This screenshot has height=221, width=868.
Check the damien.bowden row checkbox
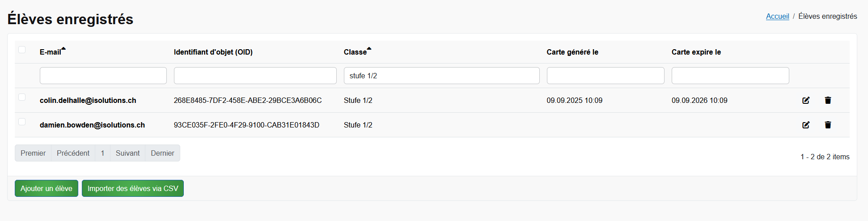pyautogui.click(x=22, y=122)
